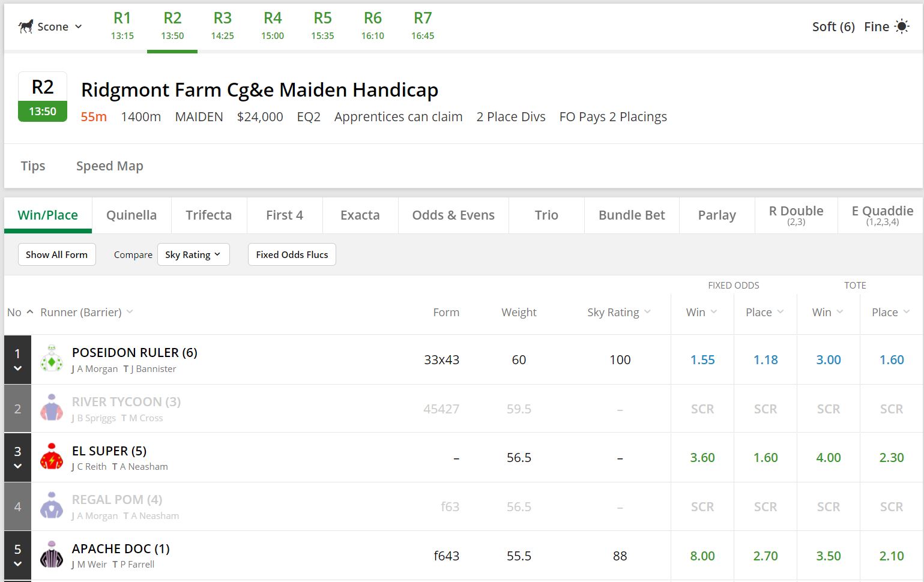The width and height of the screenshot is (924, 582).
Task: Click El Super's red silks icon
Action: click(52, 457)
